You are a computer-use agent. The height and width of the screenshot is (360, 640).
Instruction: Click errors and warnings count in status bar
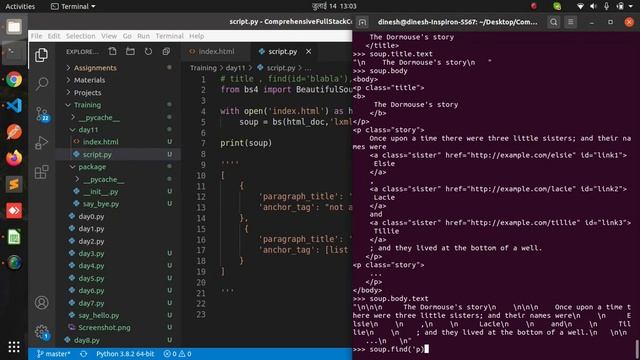(x=178, y=354)
